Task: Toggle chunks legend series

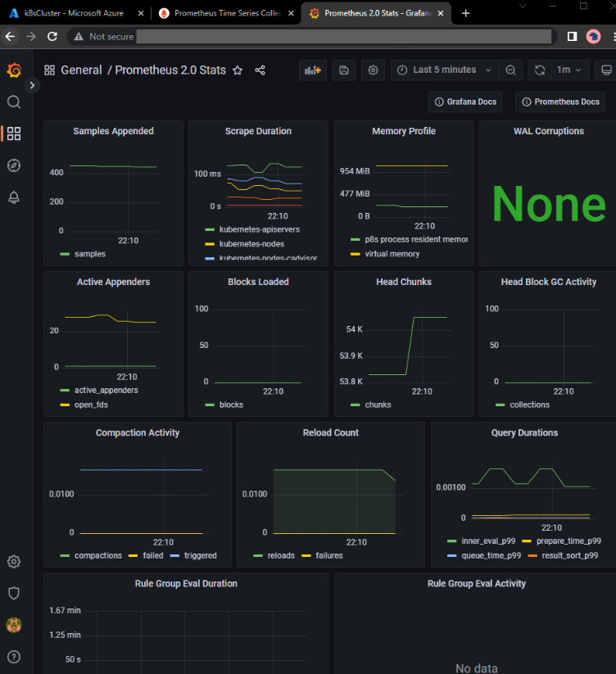Action: coord(378,405)
